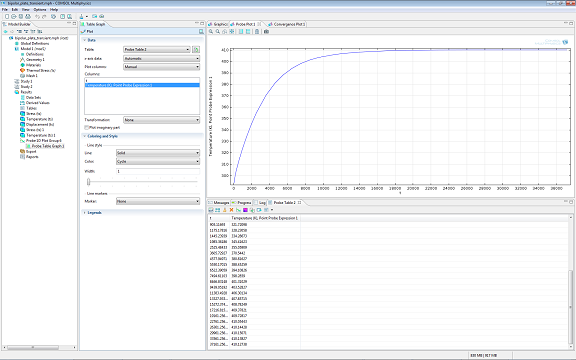Select the Temperature column in Columns list
The width and height of the screenshot is (576, 360).
[142, 85]
